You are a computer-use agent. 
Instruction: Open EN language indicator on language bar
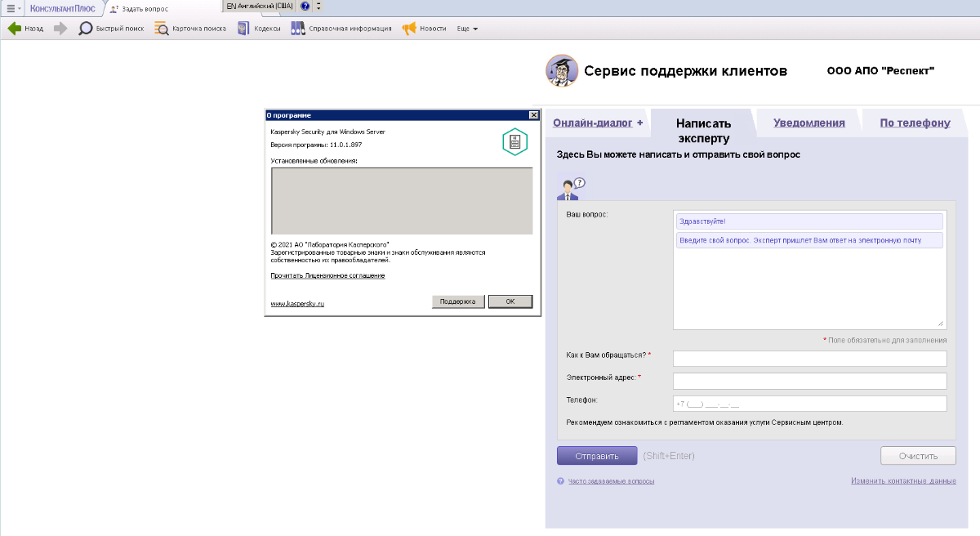[260, 6]
